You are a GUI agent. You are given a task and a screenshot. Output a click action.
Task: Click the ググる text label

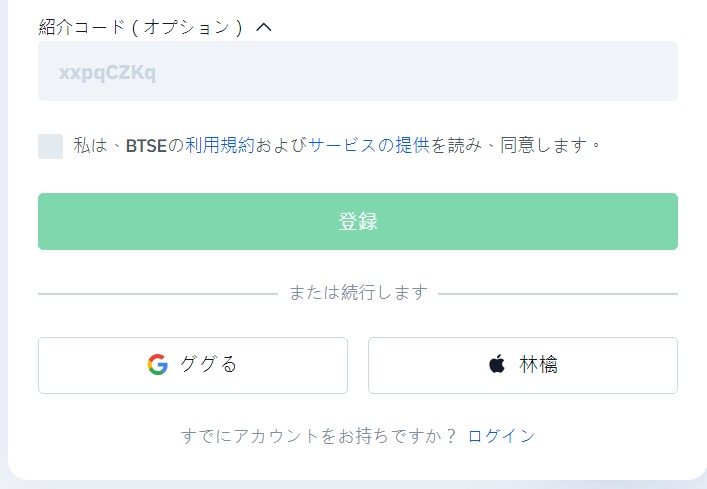208,364
